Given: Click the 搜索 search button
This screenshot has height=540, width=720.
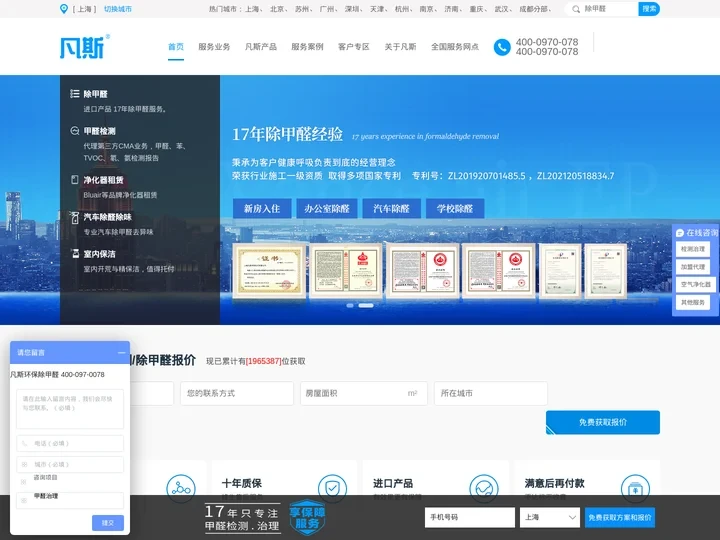Looking at the screenshot, I should (649, 9).
